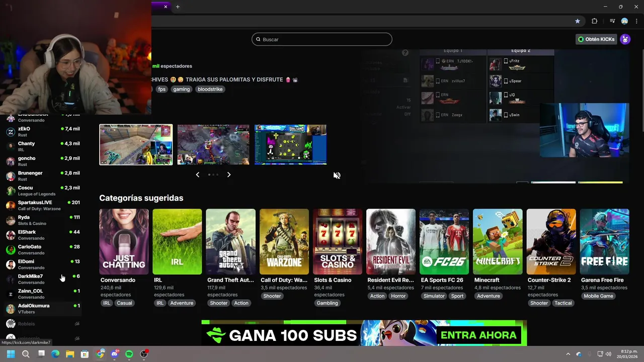Open the EA Sports FC 26 cover

(444, 242)
